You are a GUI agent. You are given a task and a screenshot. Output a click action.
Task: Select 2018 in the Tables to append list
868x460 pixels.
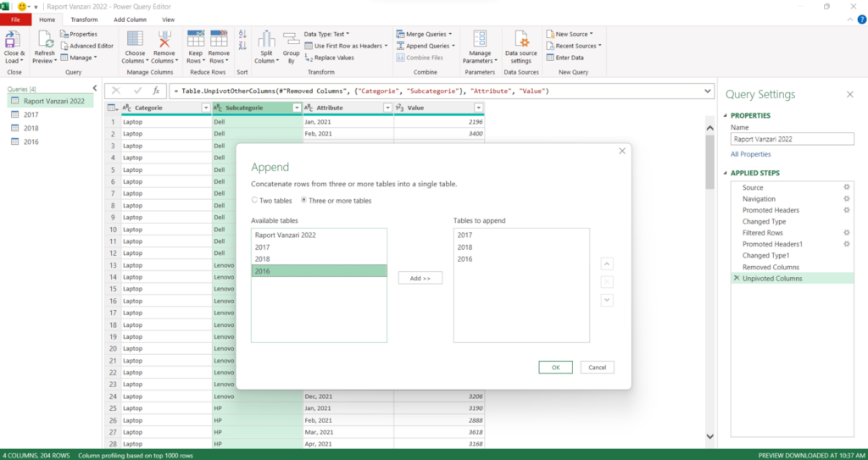pos(521,247)
